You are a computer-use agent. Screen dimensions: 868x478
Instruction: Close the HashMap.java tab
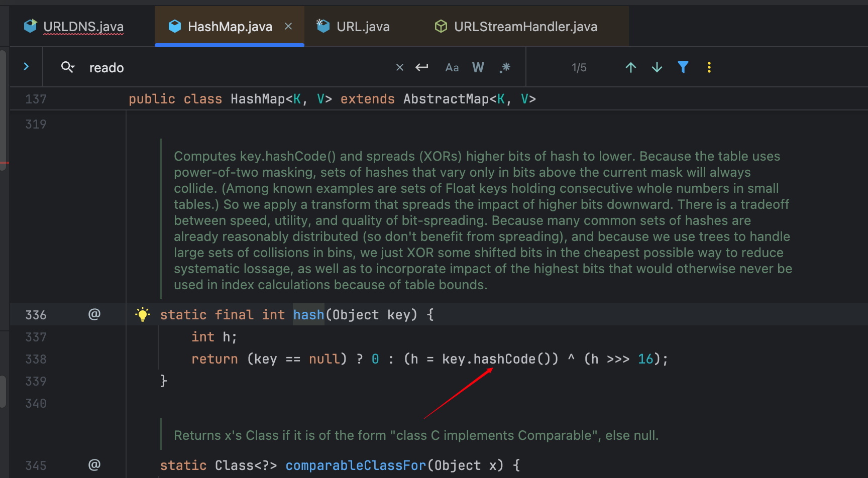click(288, 26)
